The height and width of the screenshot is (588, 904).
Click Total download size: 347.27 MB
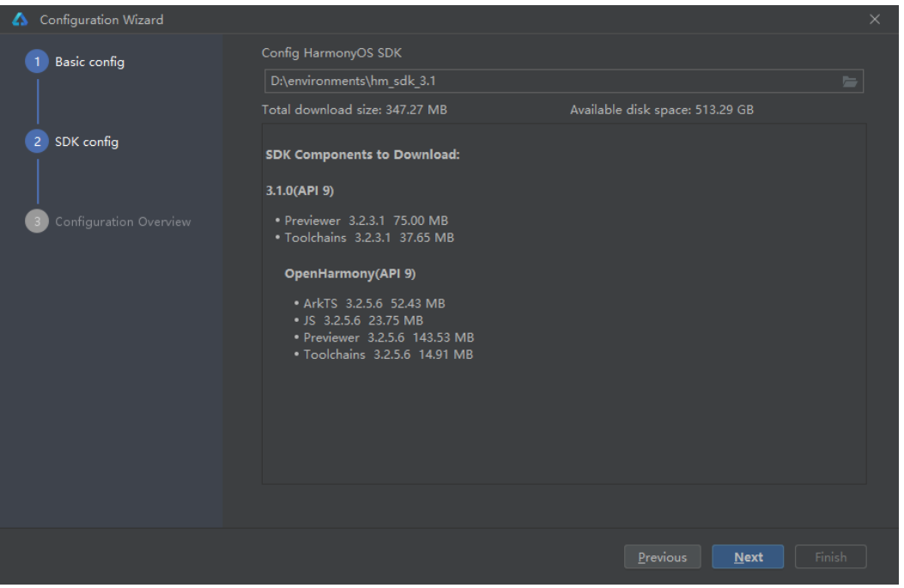point(354,110)
